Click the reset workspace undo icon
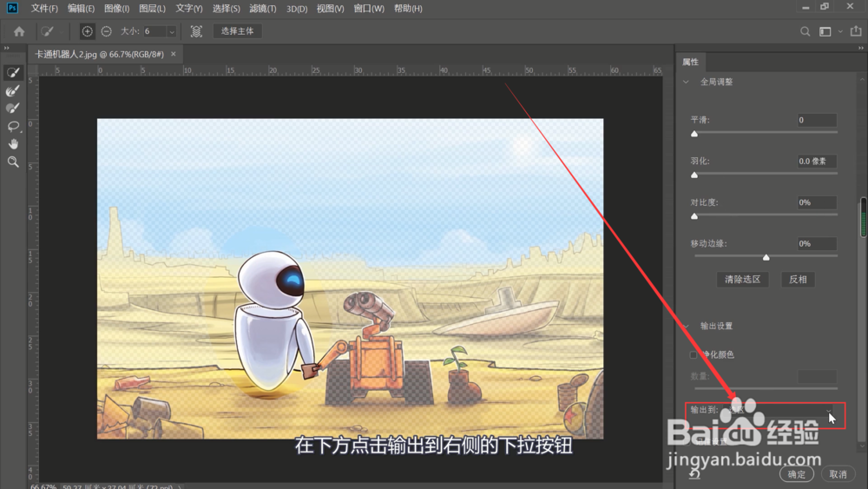The height and width of the screenshot is (489, 868). point(694,474)
